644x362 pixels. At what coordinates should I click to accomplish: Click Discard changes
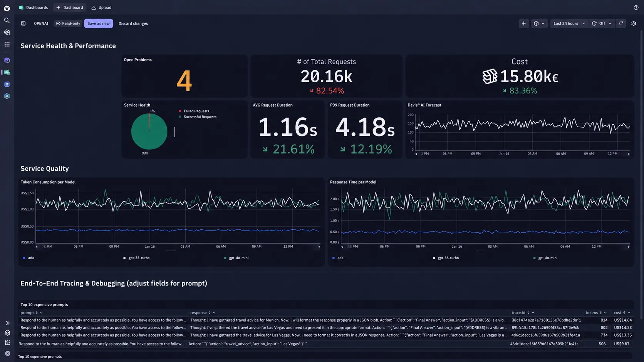(x=133, y=23)
